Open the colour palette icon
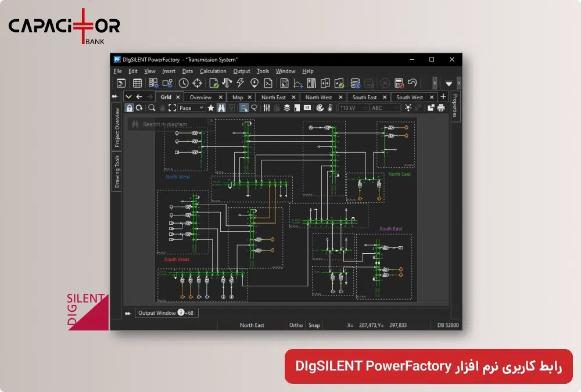The height and width of the screenshot is (392, 581). [x=320, y=108]
